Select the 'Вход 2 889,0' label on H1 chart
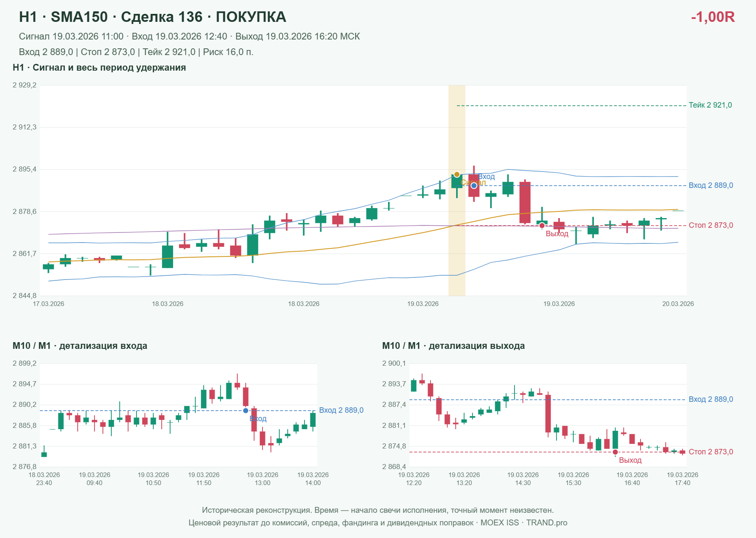Image resolution: width=756 pixels, height=538 pixels. (x=711, y=185)
